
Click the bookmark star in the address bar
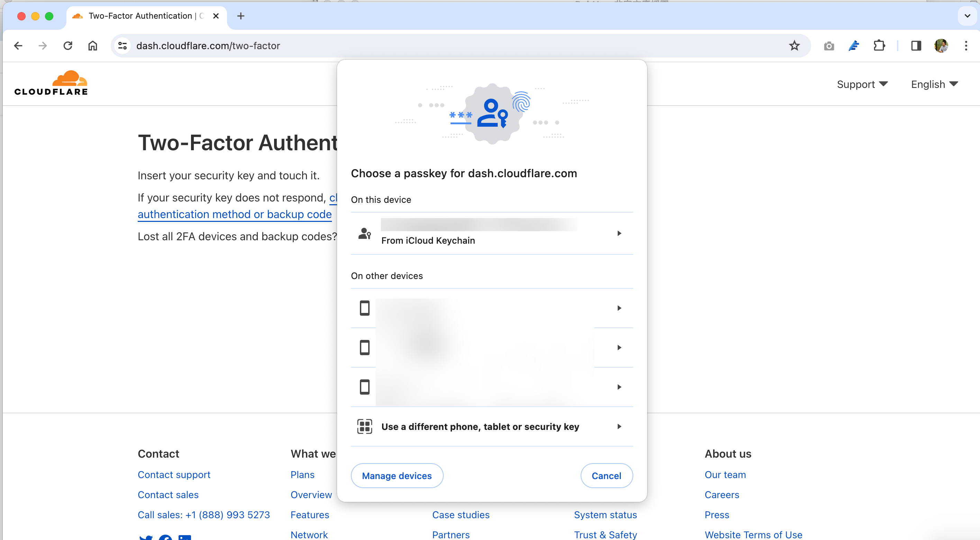click(795, 46)
